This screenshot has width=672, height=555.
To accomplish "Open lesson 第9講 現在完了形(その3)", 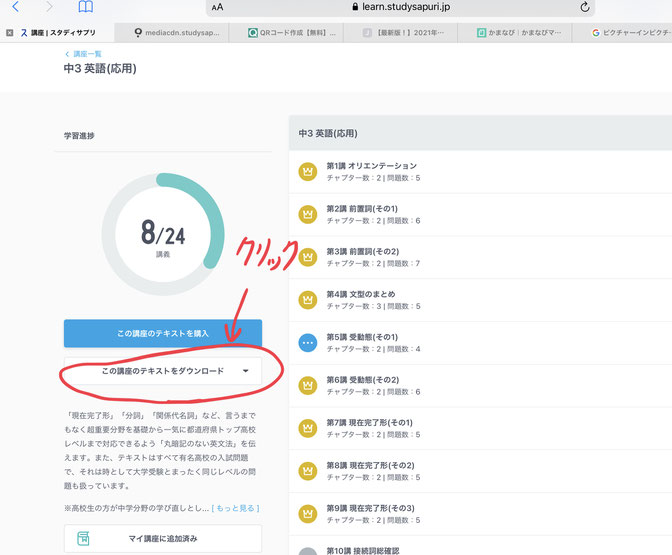I will point(480,514).
